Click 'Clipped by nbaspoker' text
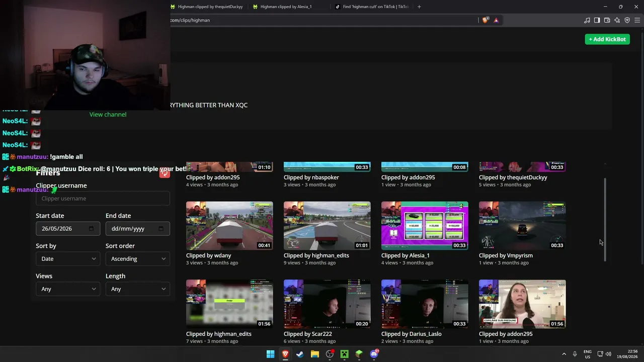Screen dimensions: 644x362 311,177
